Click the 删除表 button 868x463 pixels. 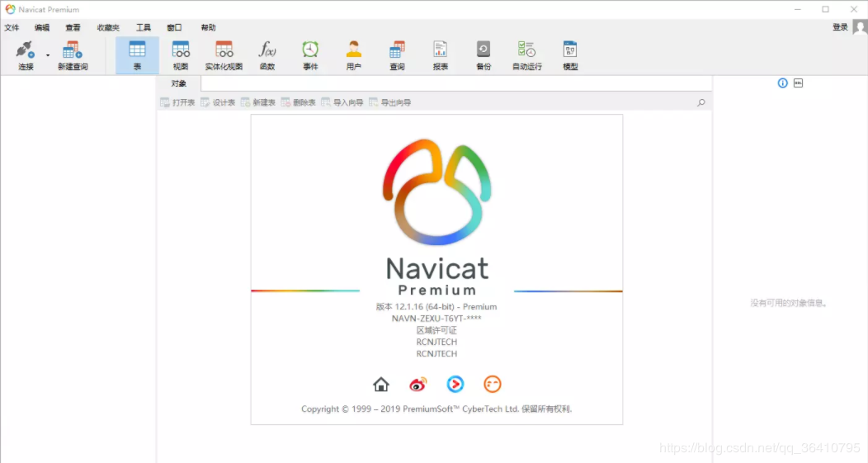click(299, 102)
